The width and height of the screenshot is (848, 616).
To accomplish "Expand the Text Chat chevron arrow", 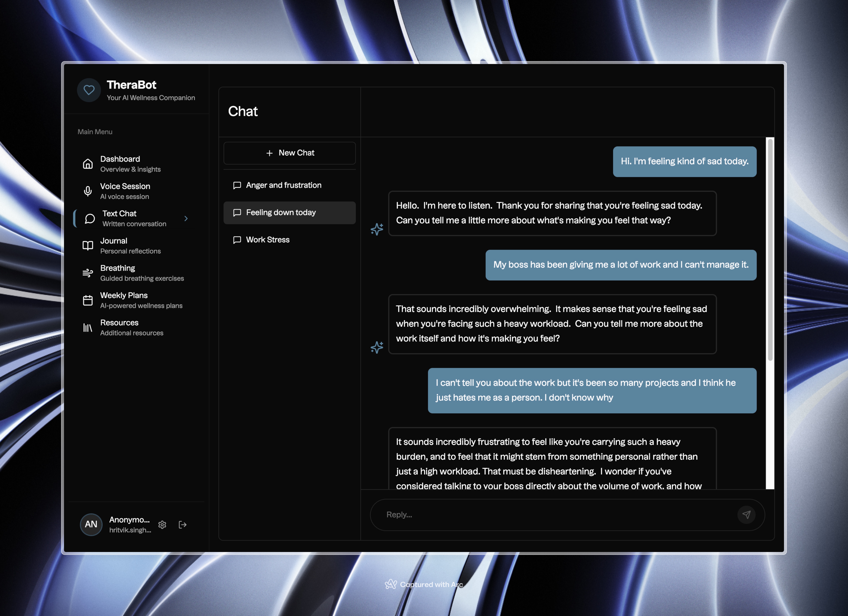I will (x=186, y=218).
